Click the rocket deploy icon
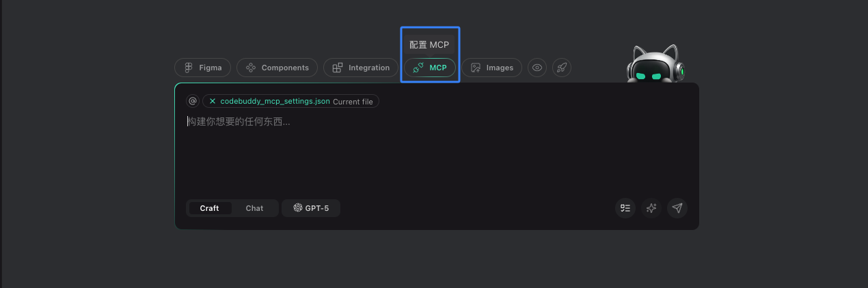 tap(562, 68)
